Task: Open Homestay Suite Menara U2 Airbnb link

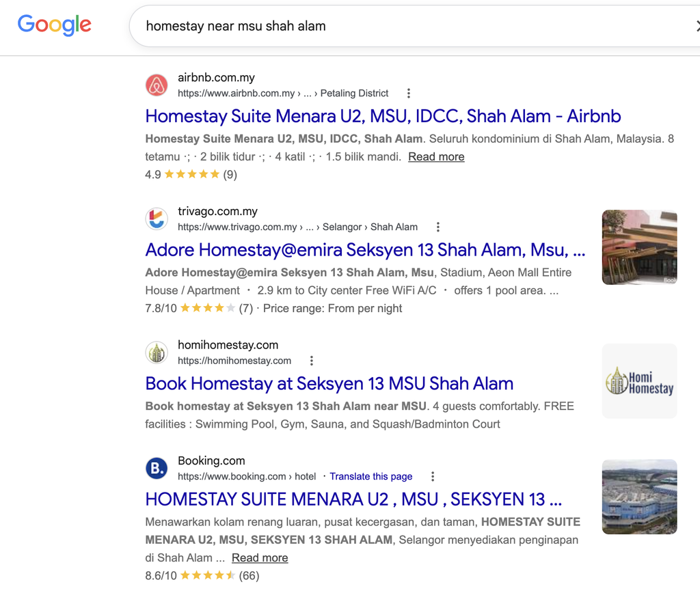Action: [383, 116]
